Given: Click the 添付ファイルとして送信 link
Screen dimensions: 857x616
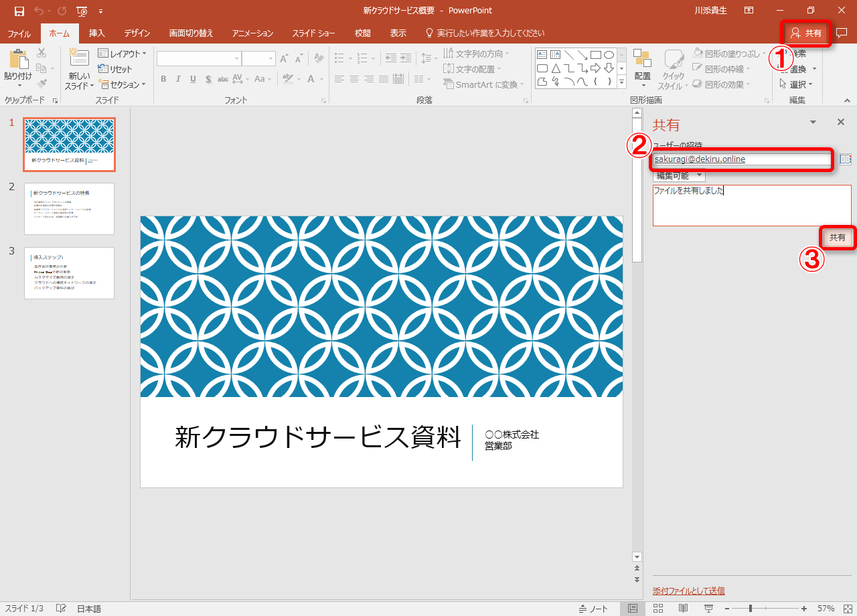Looking at the screenshot, I should click(688, 591).
